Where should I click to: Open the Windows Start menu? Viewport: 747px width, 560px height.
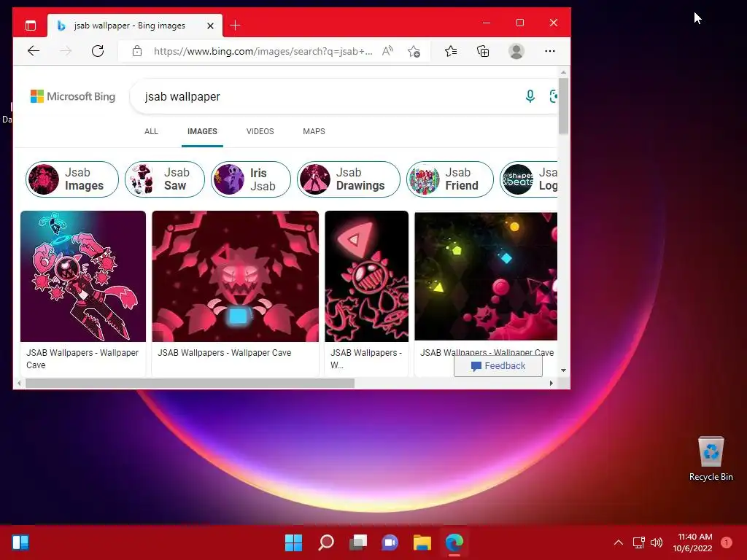tap(293, 542)
